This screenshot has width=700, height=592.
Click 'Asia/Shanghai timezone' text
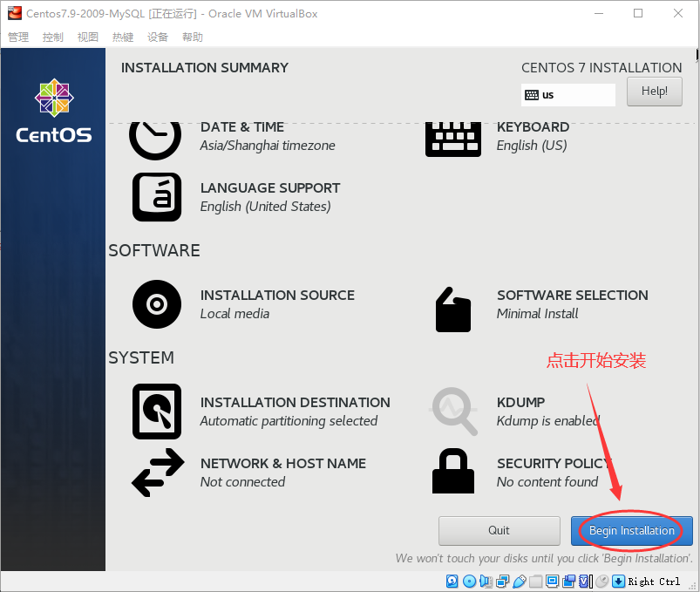[268, 146]
